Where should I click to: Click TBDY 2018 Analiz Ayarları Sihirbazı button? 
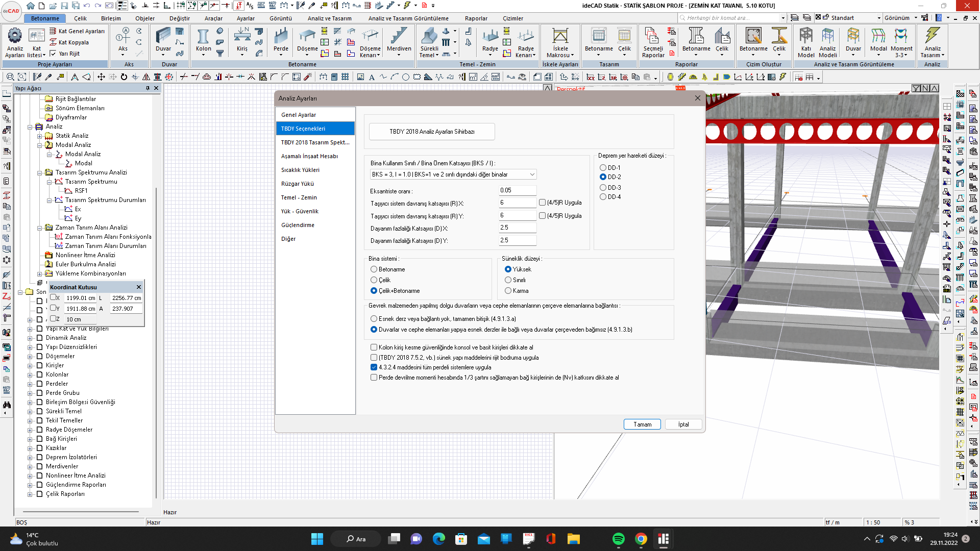click(432, 132)
